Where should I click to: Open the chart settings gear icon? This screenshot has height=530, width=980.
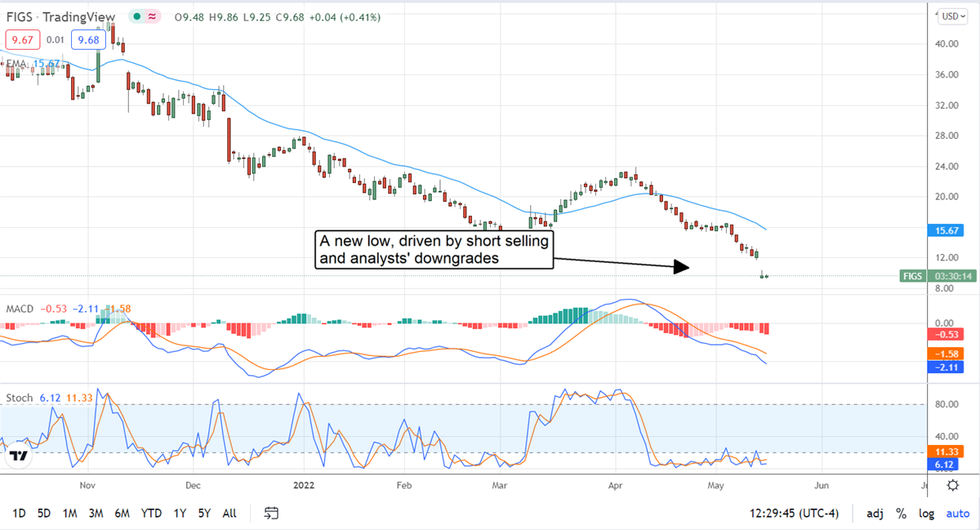[952, 485]
